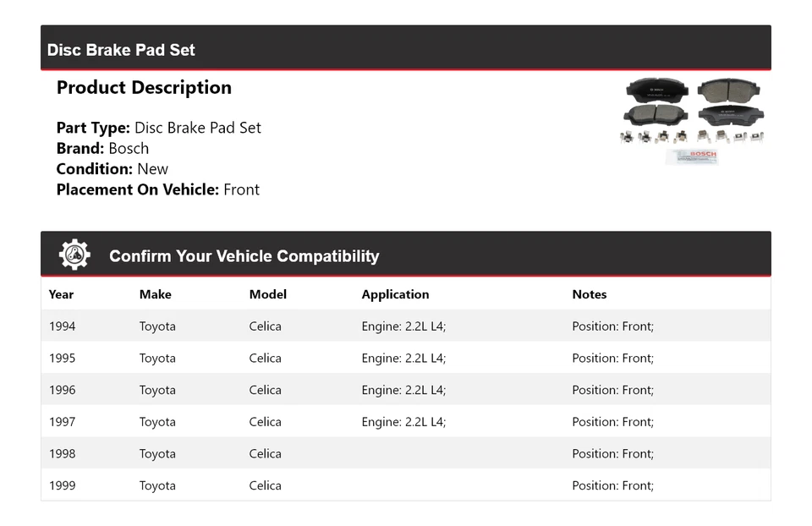
Task: Click the Model column header
Action: click(x=267, y=294)
